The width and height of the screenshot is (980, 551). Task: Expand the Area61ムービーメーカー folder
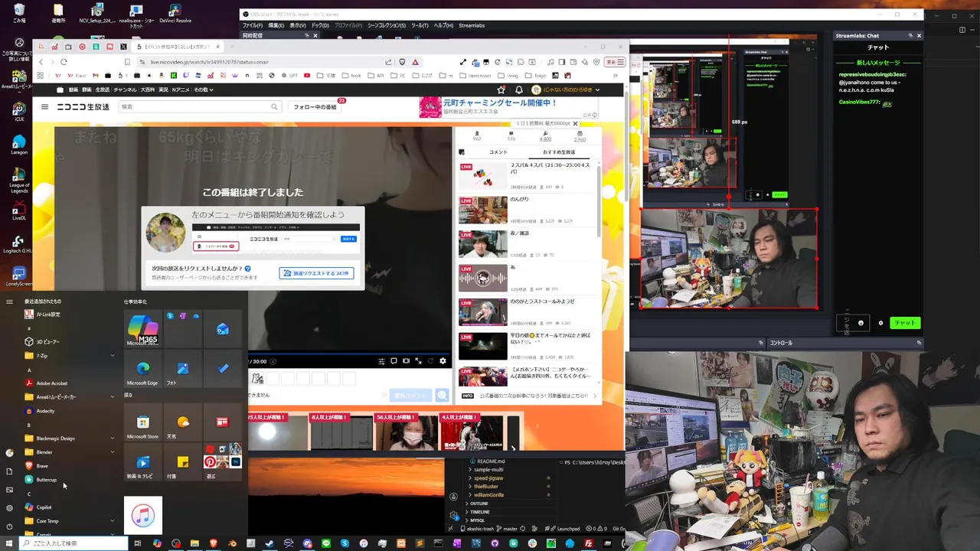click(69, 397)
